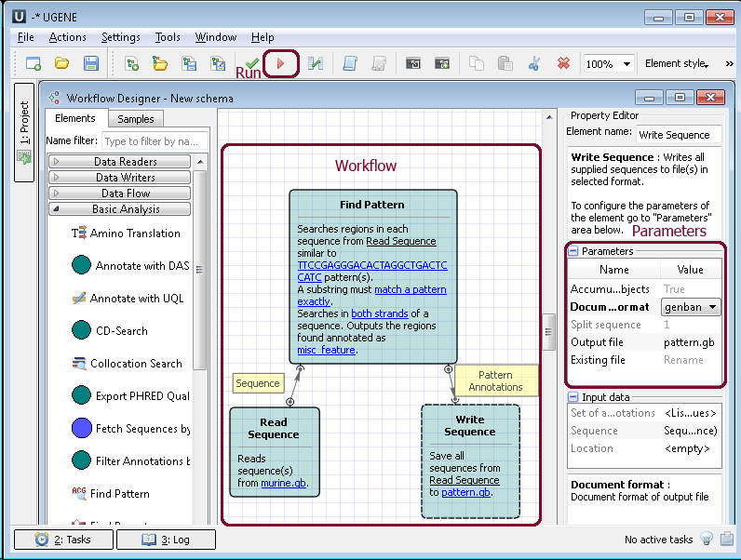The image size is (741, 560).
Task: Open the Tools menu
Action: pos(168,37)
